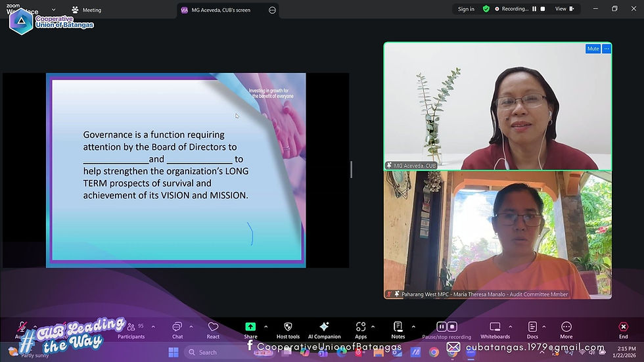Image resolution: width=644 pixels, height=362 pixels.
Task: Expand the Notes options arrow
Action: tap(413, 327)
